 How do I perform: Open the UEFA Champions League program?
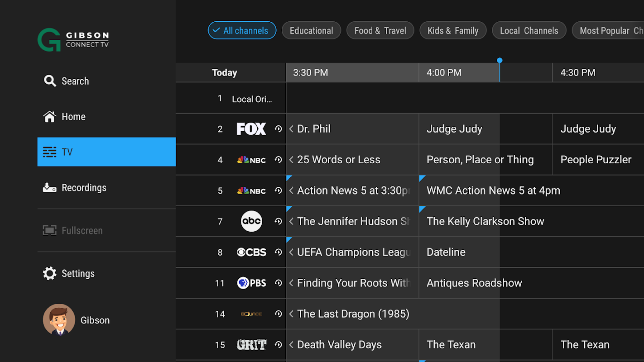pyautogui.click(x=352, y=252)
